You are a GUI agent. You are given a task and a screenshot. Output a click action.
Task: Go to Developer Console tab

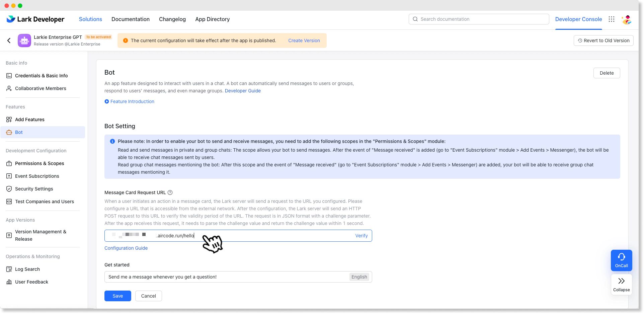click(x=578, y=19)
